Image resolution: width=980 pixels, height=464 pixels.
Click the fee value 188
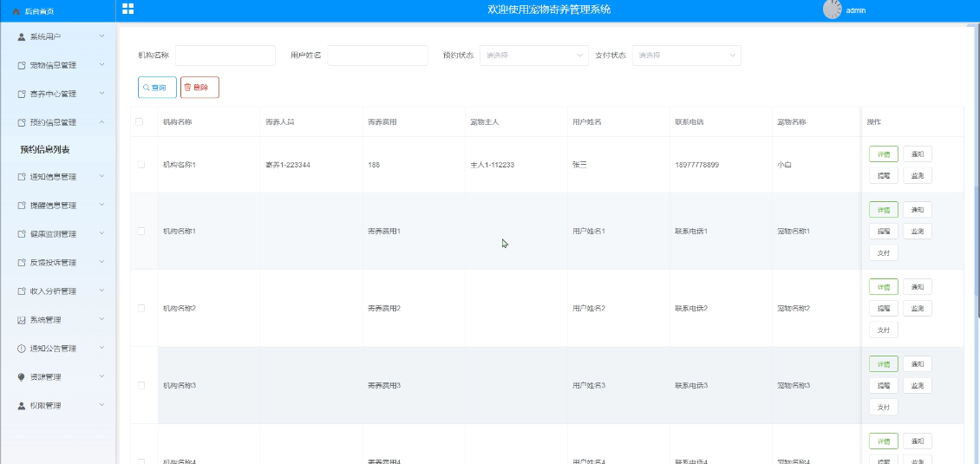374,165
